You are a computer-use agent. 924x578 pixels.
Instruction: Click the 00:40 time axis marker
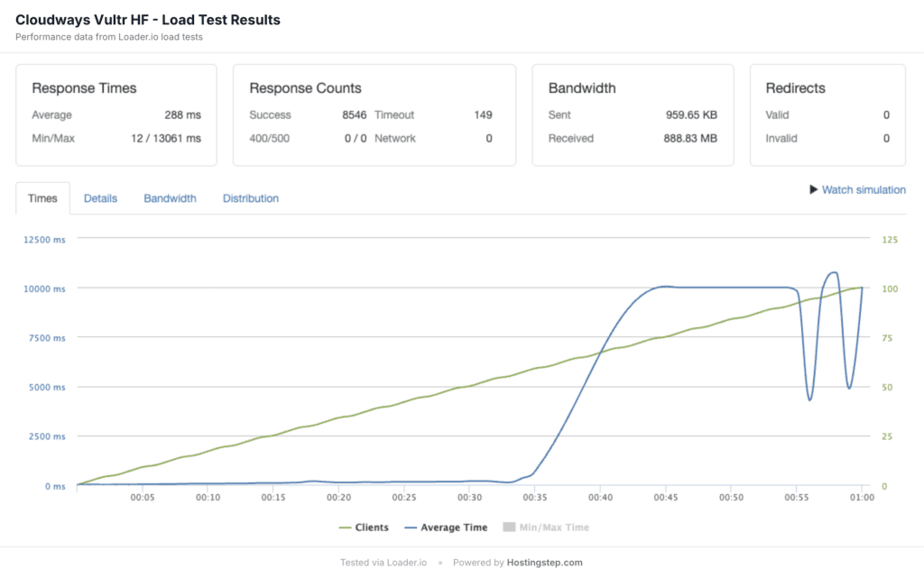point(600,498)
